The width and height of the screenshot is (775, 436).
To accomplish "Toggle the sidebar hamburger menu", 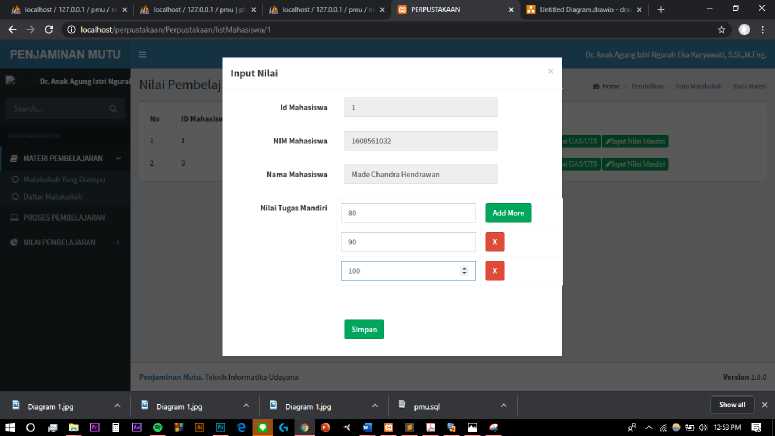I will pos(143,54).
